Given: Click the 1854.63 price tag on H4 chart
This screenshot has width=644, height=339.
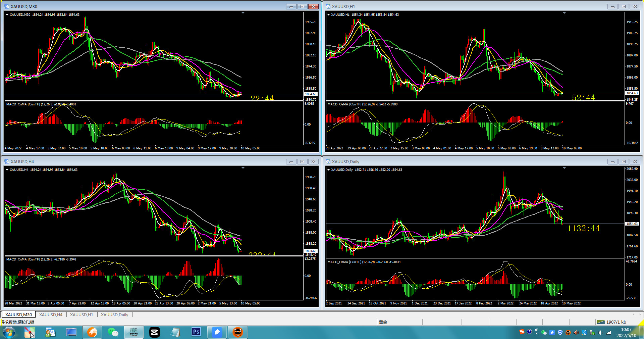Looking at the screenshot, I should (311, 251).
